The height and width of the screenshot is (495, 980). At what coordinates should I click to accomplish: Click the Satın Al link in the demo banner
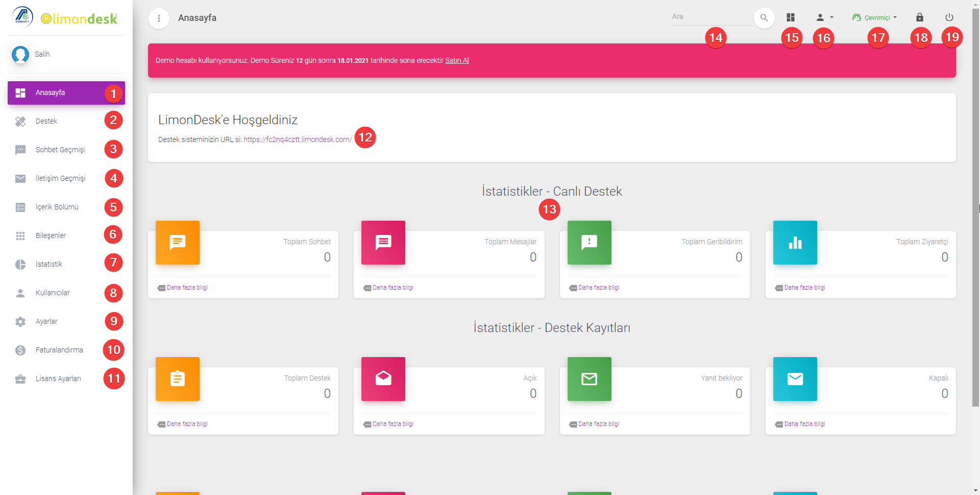coord(457,60)
